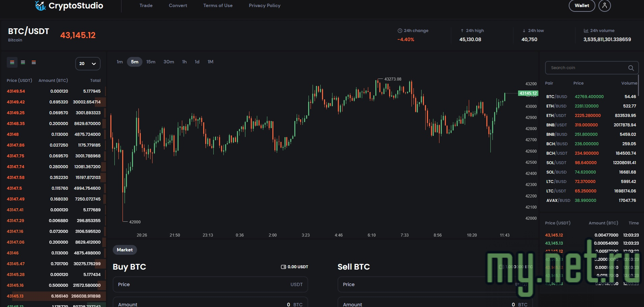
Task: Select the 15m chart timeframe
Action: point(151,62)
